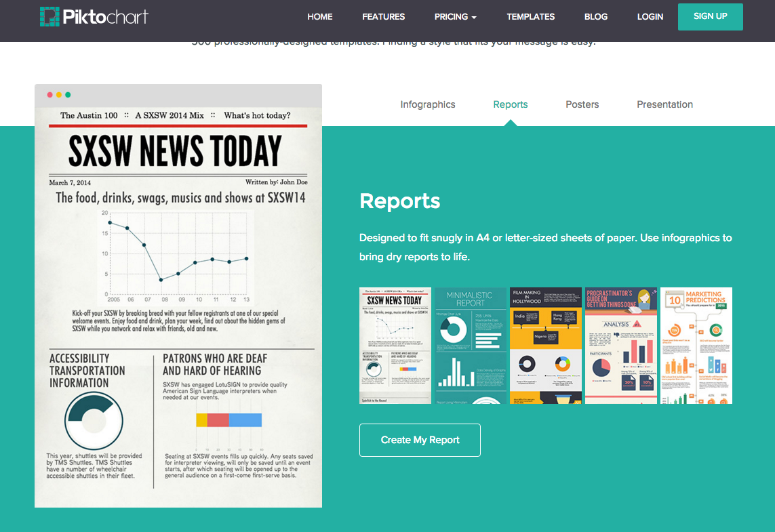Viewport: 775px width, 532px height.
Task: Select the Procrastinator's Guide template thumbnail
Action: [x=620, y=346]
